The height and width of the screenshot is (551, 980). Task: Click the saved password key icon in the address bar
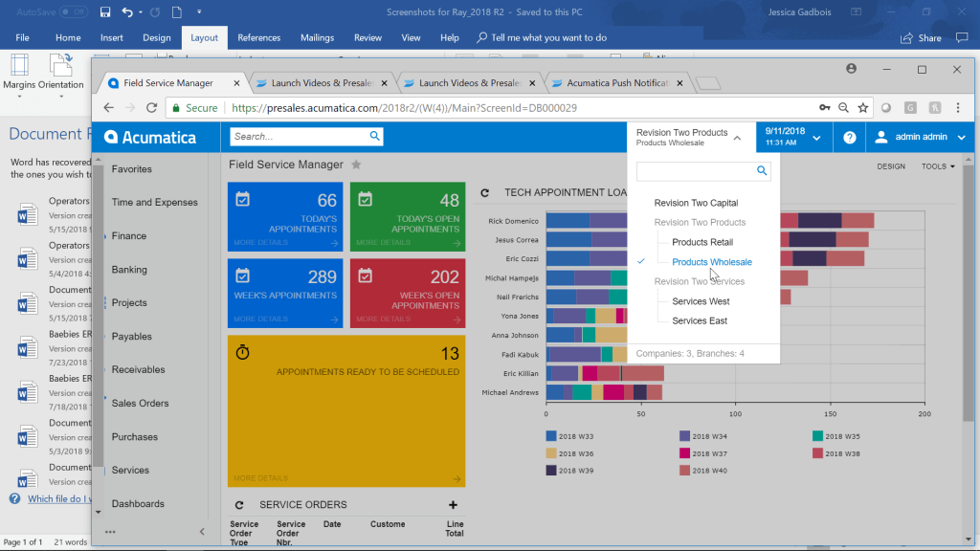(825, 108)
